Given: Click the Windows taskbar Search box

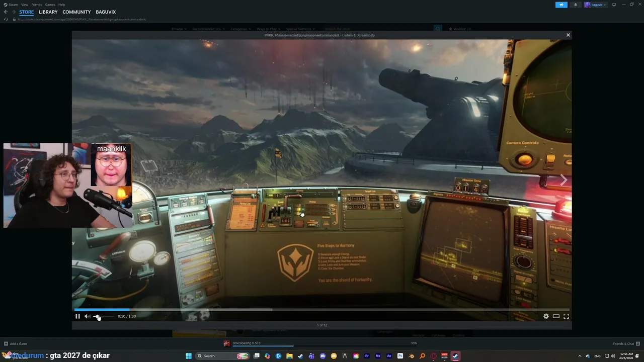Looking at the screenshot, I should (x=222, y=356).
